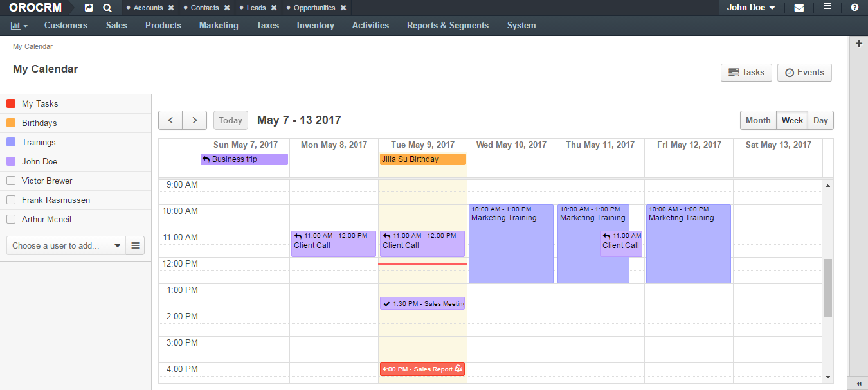868x390 pixels.
Task: Enable the Arthur Mcneil calendar checkbox
Action: [11, 219]
